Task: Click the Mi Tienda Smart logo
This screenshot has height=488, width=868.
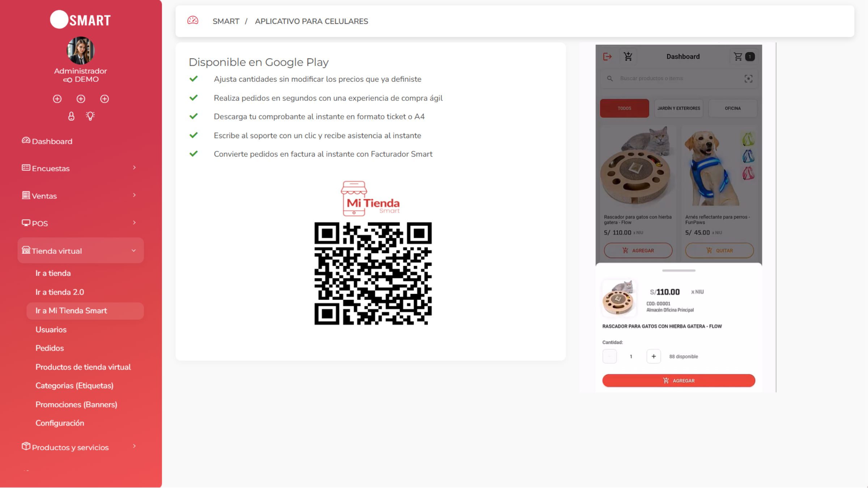Action: coord(370,198)
